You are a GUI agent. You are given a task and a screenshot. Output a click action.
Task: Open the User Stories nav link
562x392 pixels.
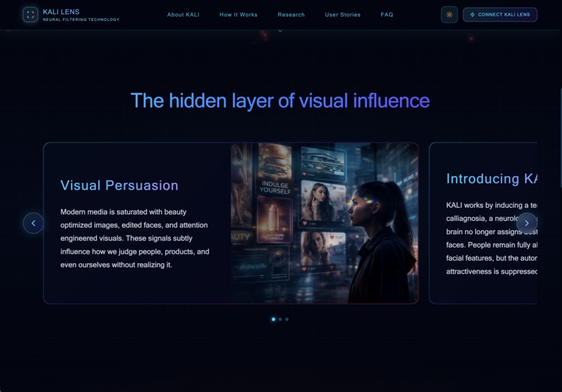[342, 15]
